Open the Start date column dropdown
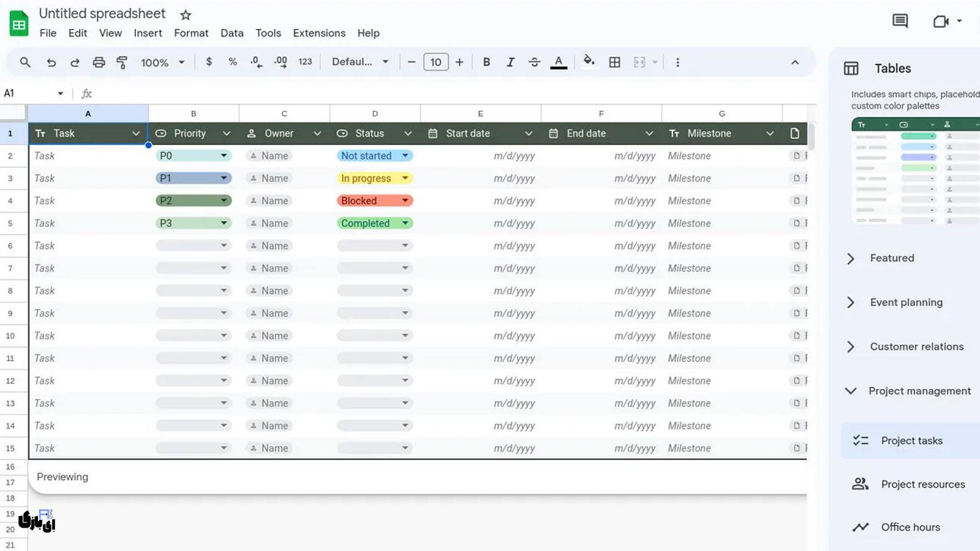Image resolution: width=980 pixels, height=551 pixels. [529, 133]
